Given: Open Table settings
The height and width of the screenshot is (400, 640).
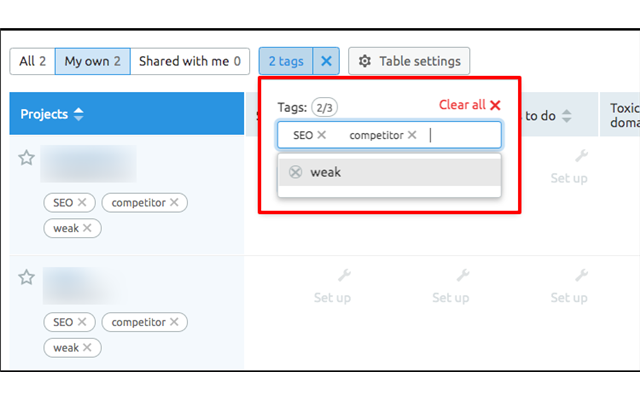Looking at the screenshot, I should click(x=409, y=61).
